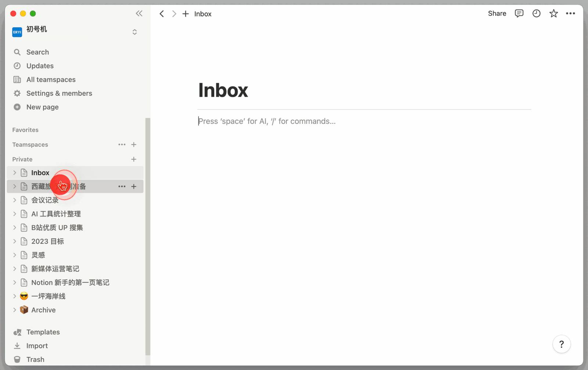Open the page options three-dot menu
The height and width of the screenshot is (370, 588).
click(570, 14)
